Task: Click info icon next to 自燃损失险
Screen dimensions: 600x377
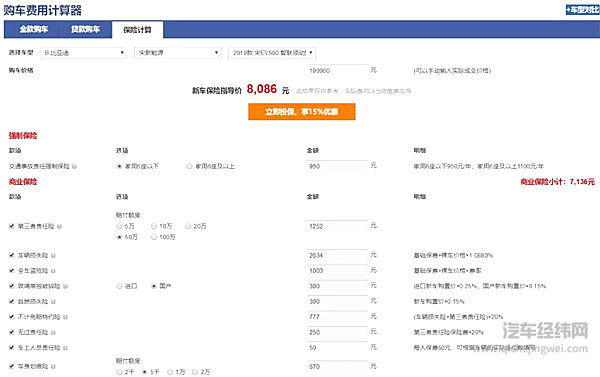Action: point(53,302)
